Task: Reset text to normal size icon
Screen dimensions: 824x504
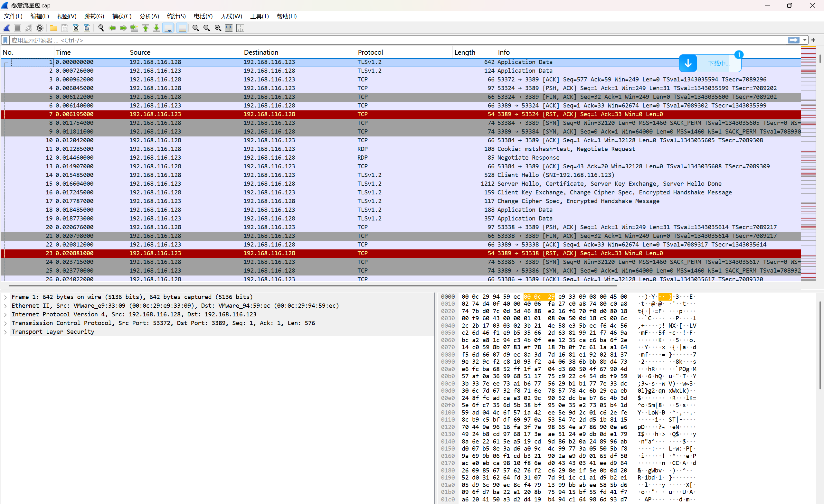Action: click(x=218, y=28)
